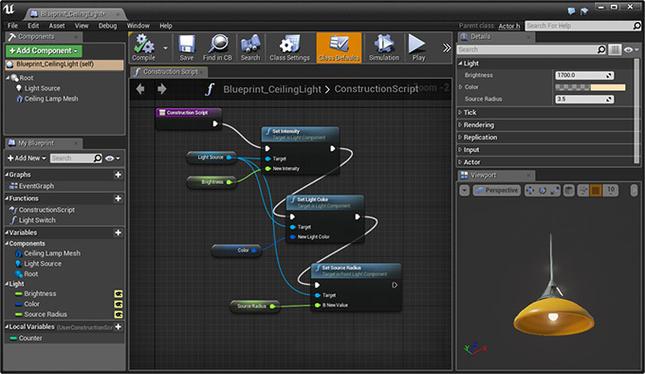Open the Add Component dropdown
The width and height of the screenshot is (645, 374).
44,51
